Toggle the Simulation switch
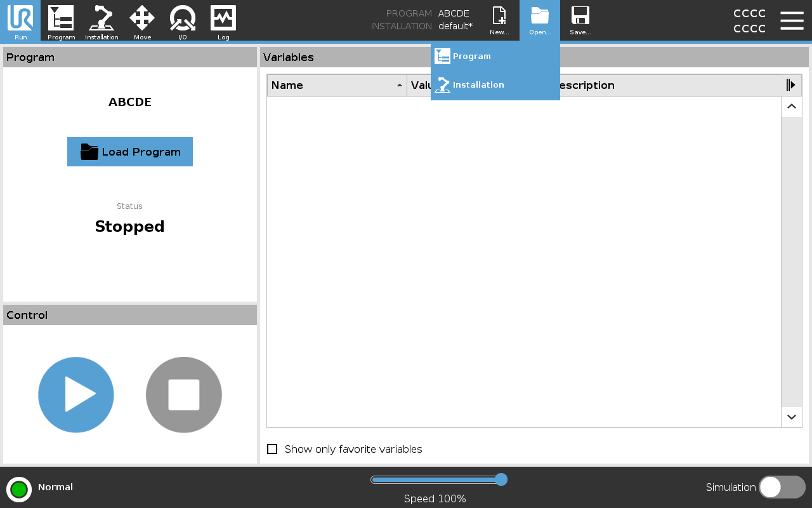Viewport: 812px width, 508px height. [782, 487]
